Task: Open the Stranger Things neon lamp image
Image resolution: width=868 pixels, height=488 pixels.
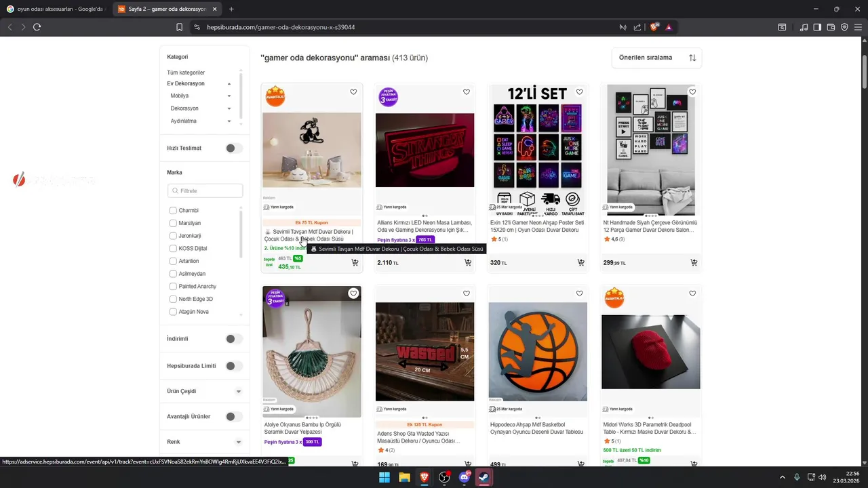Action: click(x=425, y=150)
